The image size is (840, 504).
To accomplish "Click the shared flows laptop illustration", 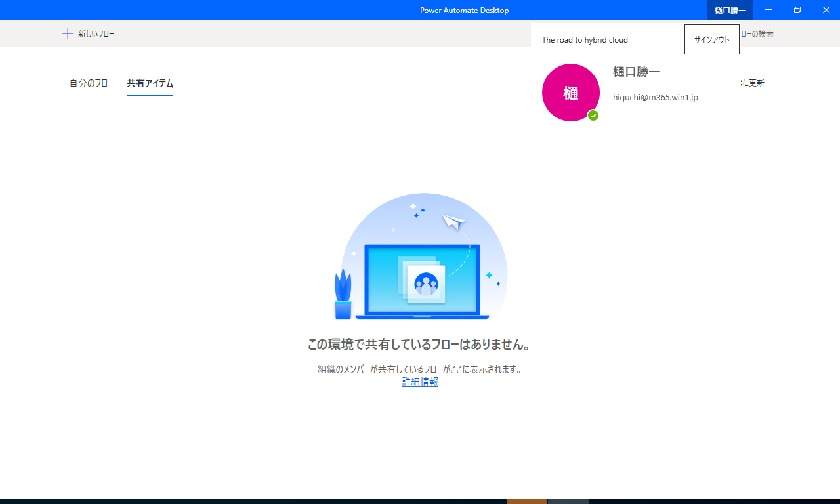I will [x=420, y=257].
